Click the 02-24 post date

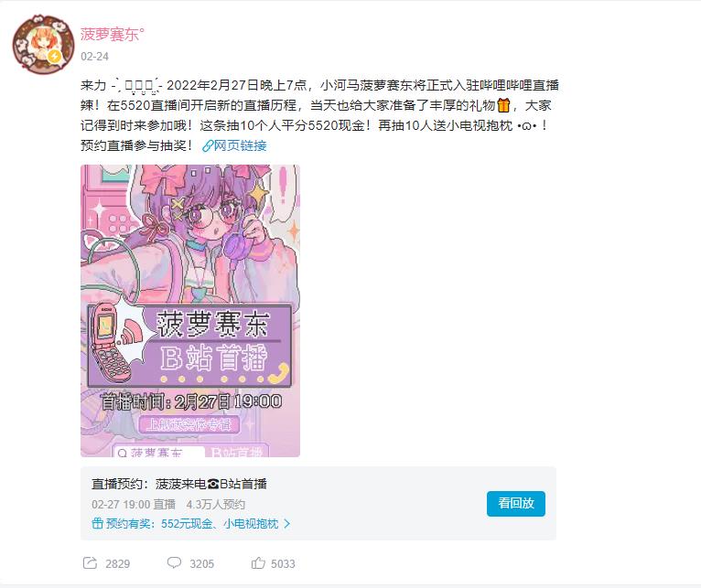click(95, 57)
